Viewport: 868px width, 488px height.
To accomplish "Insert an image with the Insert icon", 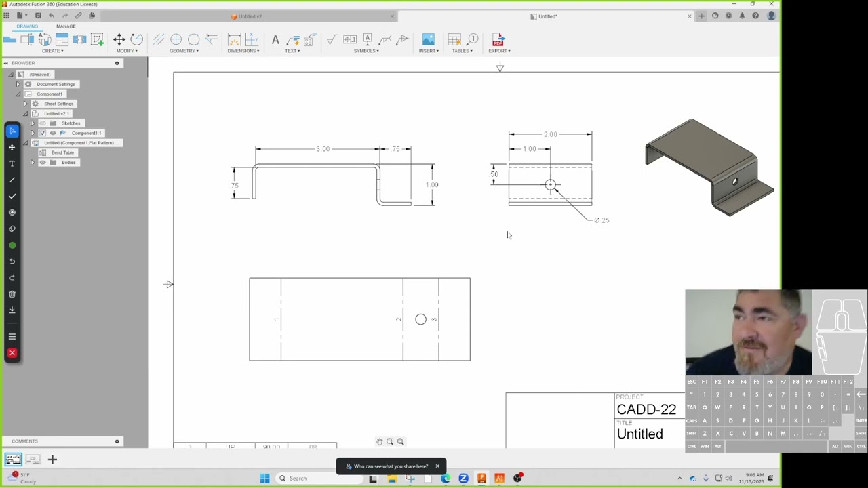I will [x=429, y=40].
